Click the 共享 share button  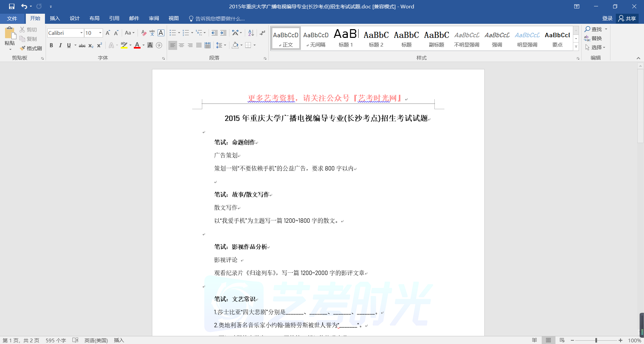coord(627,18)
